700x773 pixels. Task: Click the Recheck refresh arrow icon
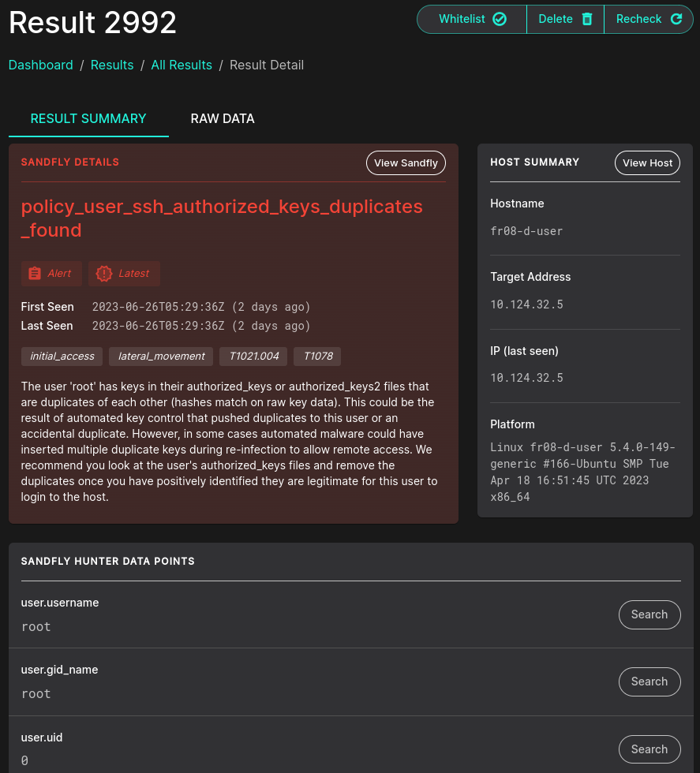point(676,19)
